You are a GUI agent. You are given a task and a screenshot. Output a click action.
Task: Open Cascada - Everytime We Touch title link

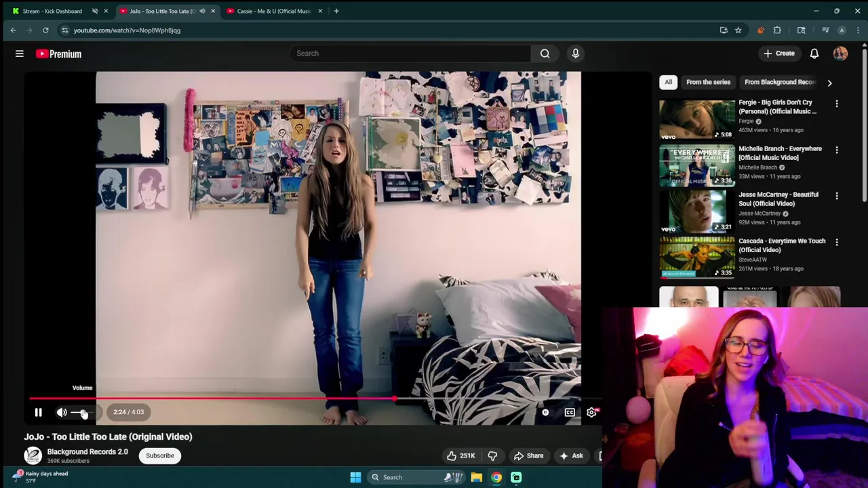point(782,245)
